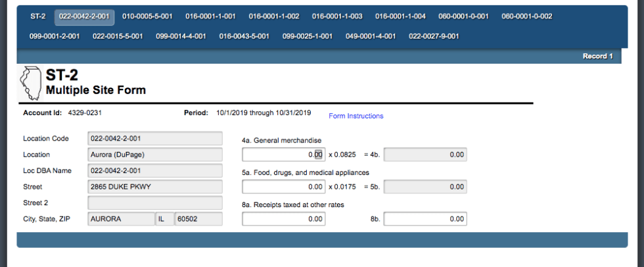644x267 pixels.
Task: Open the Form Instructions link
Action: (x=356, y=116)
